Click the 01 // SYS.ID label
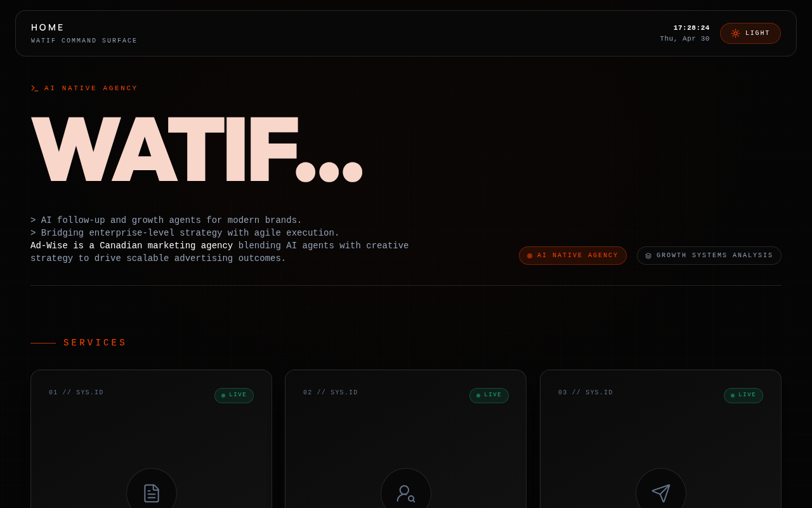 (76, 393)
